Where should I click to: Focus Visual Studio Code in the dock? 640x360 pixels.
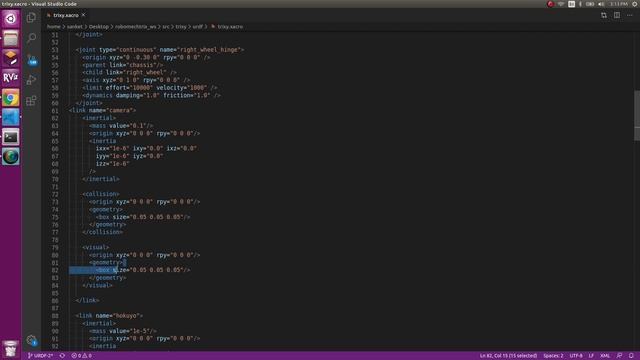11,117
